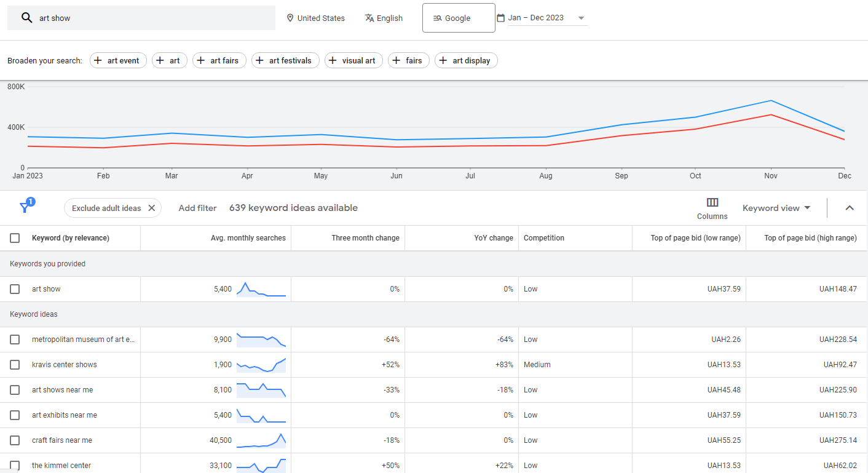
Task: Select keyword text craft fairs near me
Action: (x=62, y=440)
